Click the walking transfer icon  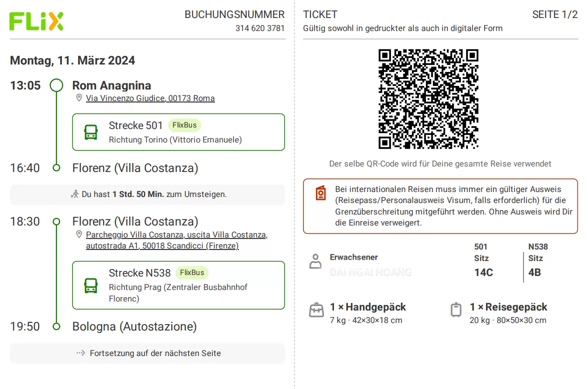point(75,194)
